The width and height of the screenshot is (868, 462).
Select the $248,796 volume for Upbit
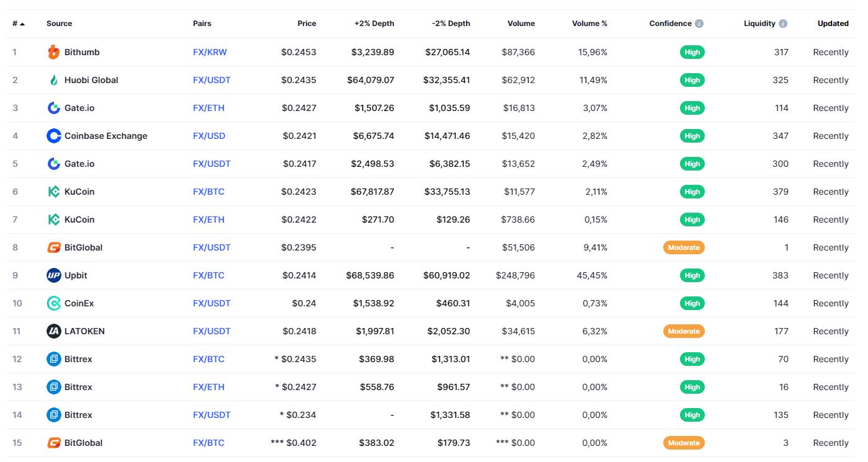pyautogui.click(x=515, y=275)
